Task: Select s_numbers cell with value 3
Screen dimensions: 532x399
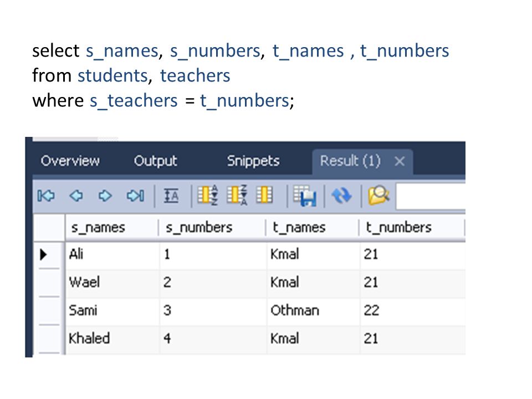Action: pyautogui.click(x=213, y=311)
